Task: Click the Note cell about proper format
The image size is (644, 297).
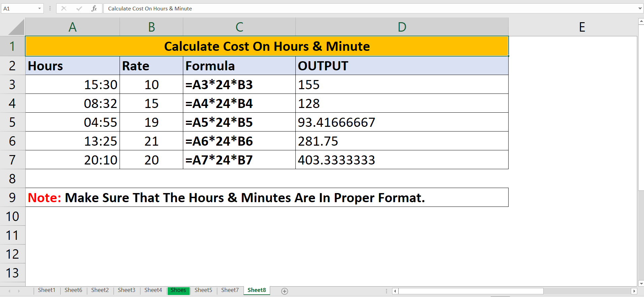Action: 267,197
